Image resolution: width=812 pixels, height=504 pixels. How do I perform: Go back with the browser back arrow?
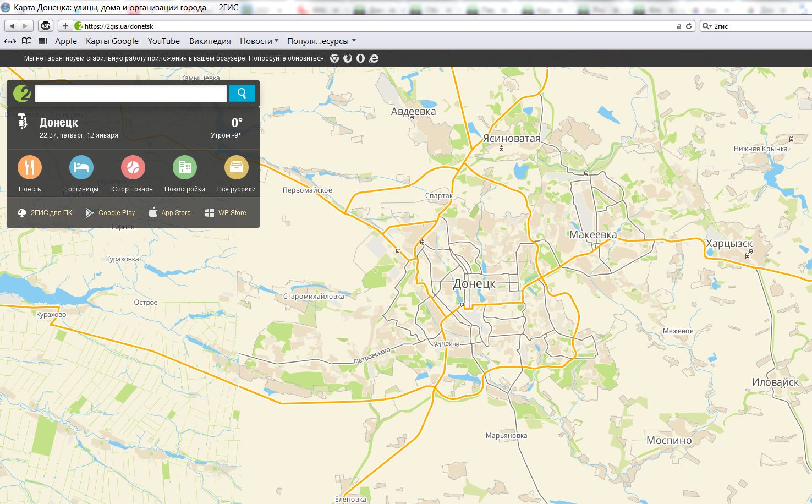12,26
